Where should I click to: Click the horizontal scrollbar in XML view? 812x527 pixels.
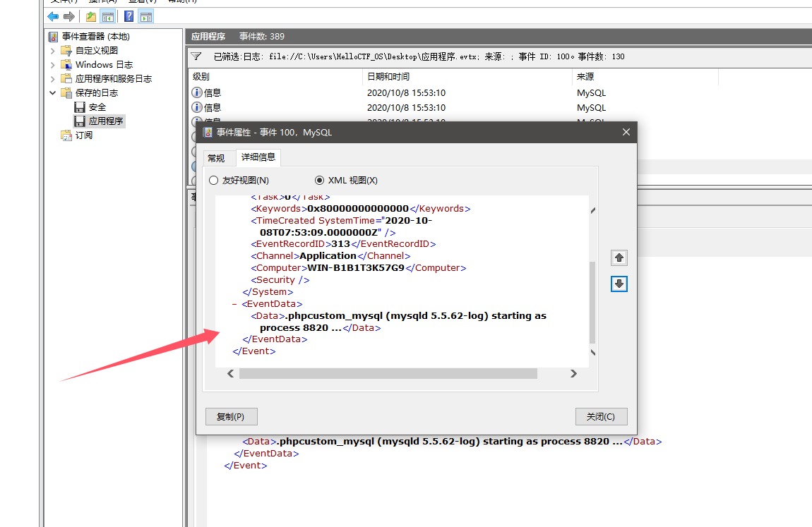tap(388, 374)
